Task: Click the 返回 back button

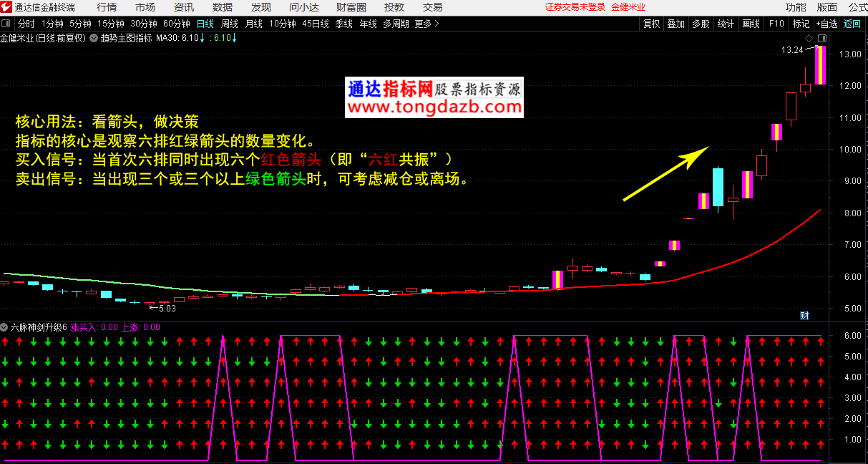Action: [x=852, y=24]
